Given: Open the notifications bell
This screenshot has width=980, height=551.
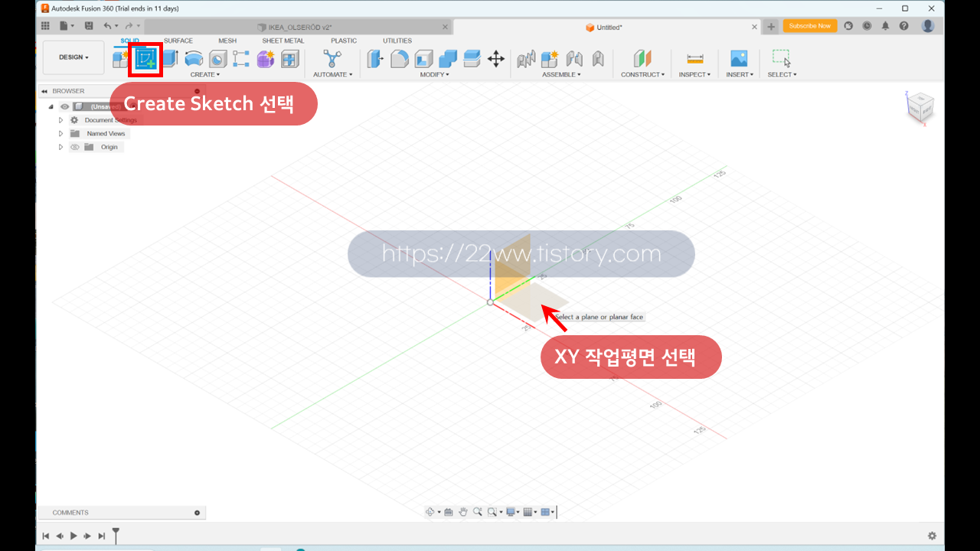Looking at the screenshot, I should pyautogui.click(x=885, y=26).
